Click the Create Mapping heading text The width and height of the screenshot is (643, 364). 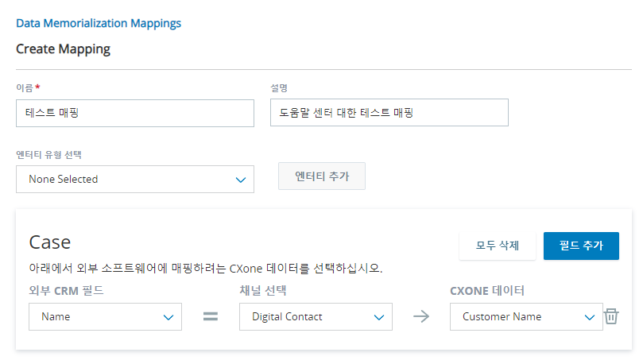[63, 49]
